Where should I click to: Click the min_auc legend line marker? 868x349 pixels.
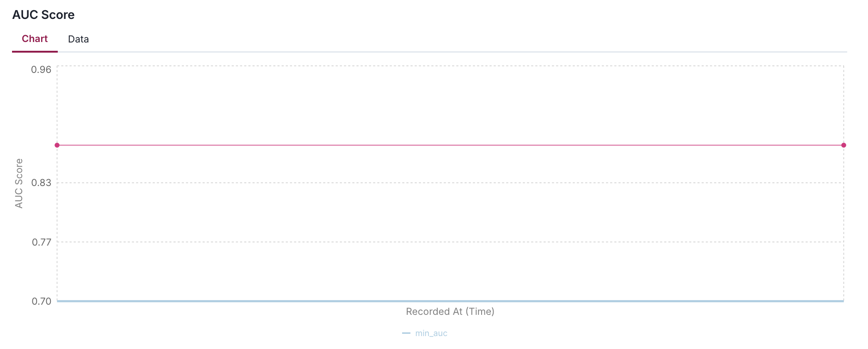[x=406, y=333]
